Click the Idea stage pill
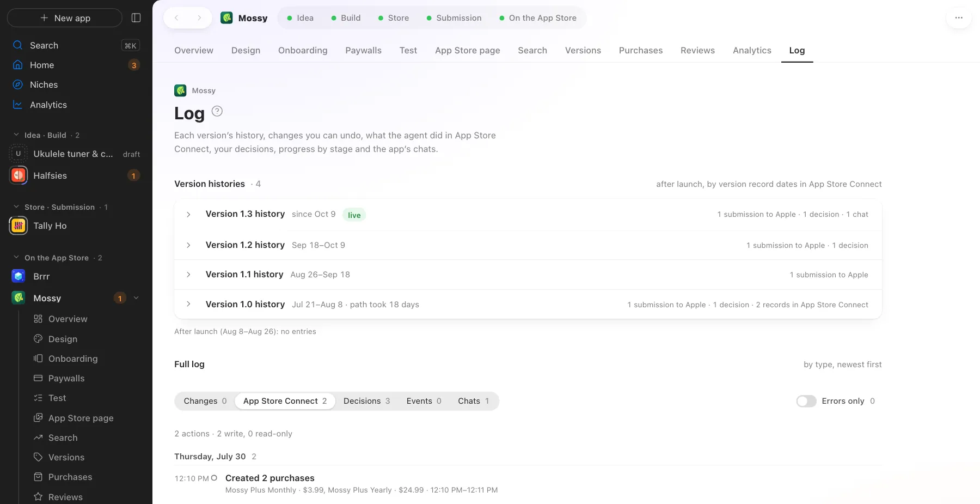This screenshot has width=980, height=504. click(300, 18)
